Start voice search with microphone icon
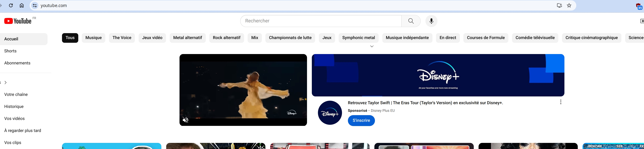644x149 pixels. coord(431,21)
